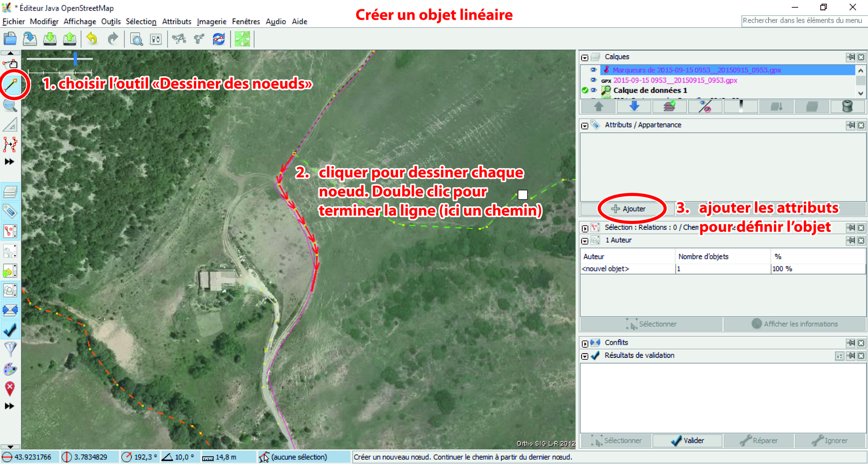This screenshot has width=868, height=464.
Task: Click Afficher les informations button
Action: coord(795,324)
